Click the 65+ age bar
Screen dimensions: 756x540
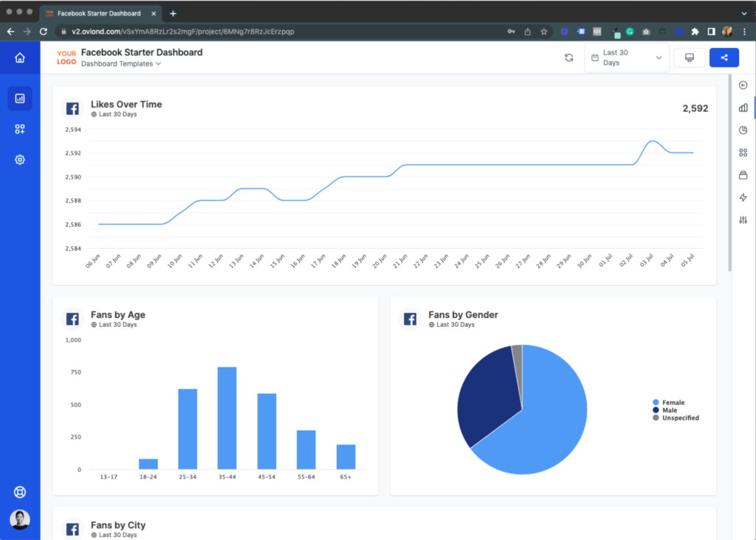tap(346, 457)
